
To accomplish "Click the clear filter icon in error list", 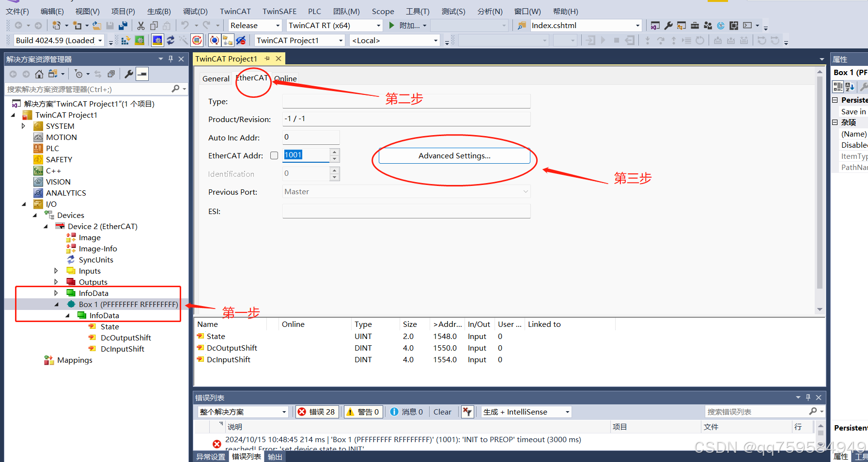I will point(467,412).
